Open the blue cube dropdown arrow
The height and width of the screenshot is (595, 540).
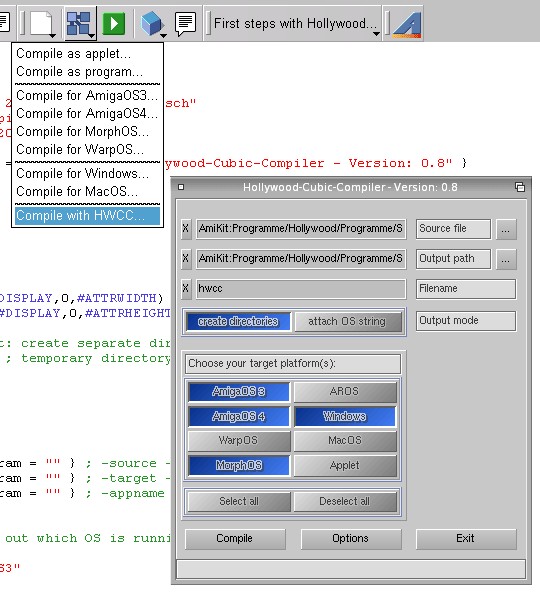click(164, 35)
